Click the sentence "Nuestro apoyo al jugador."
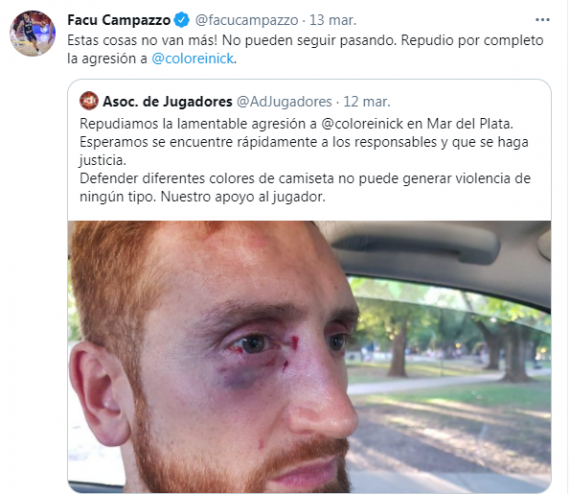The width and height of the screenshot is (570, 494). click(243, 197)
